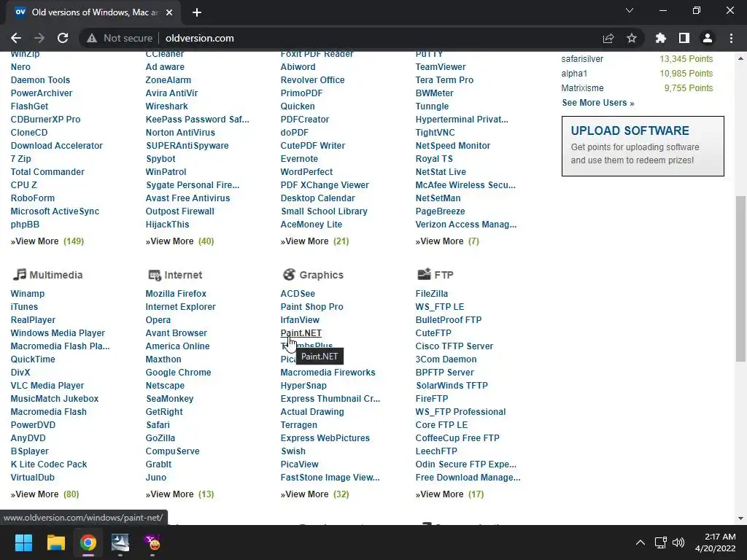The width and height of the screenshot is (747, 560).
Task: View more Multimedia software (80)
Action: coord(44,494)
